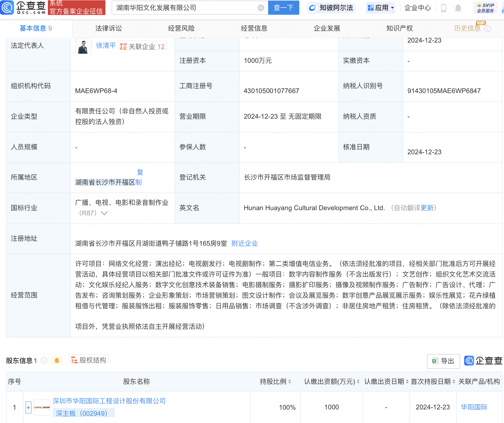504x423 pixels.
Task: Open the notification bell in the header
Action: click(x=458, y=8)
